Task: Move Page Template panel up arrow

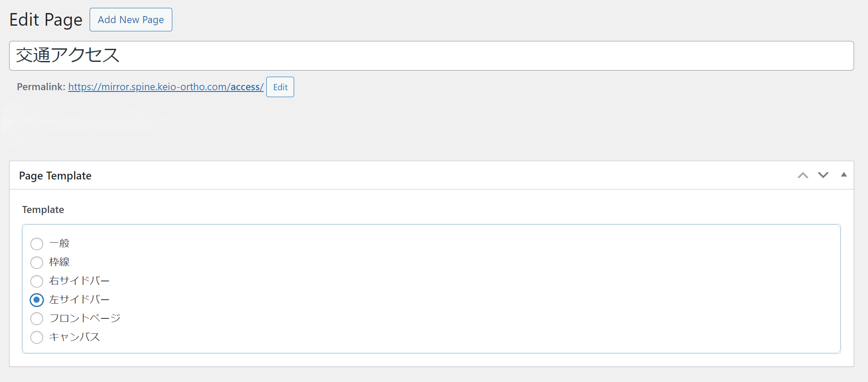Action: point(803,175)
